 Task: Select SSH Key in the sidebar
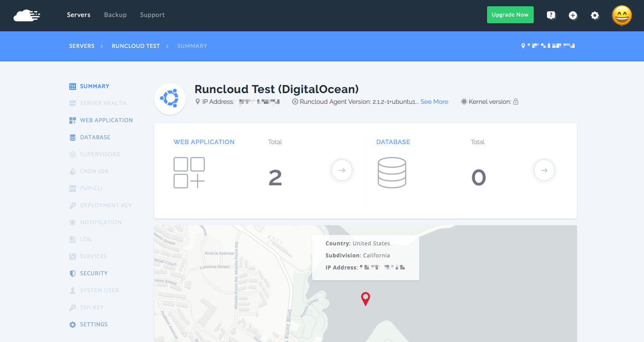coord(92,308)
